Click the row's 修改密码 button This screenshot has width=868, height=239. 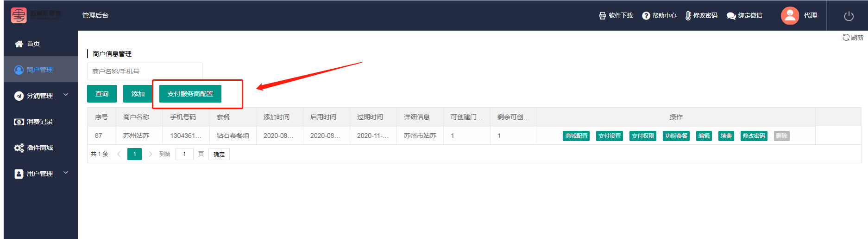pos(754,136)
